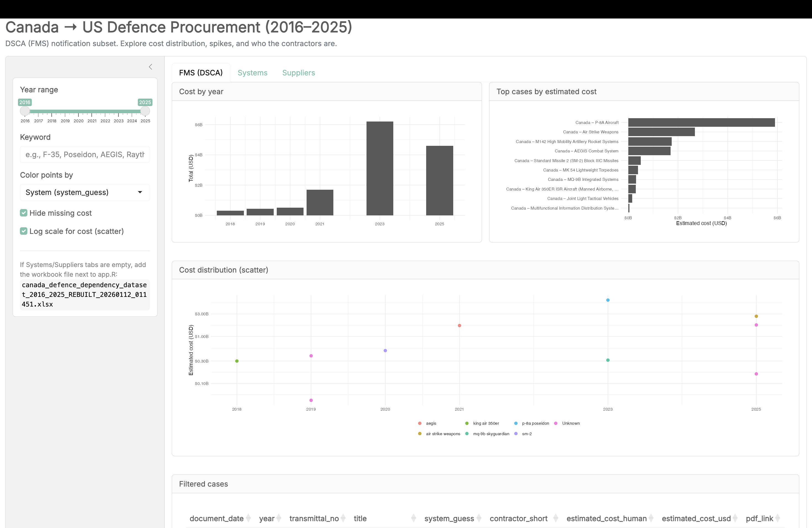Click the 2025 year slider handle
This screenshot has width=812, height=528.
(145, 111)
